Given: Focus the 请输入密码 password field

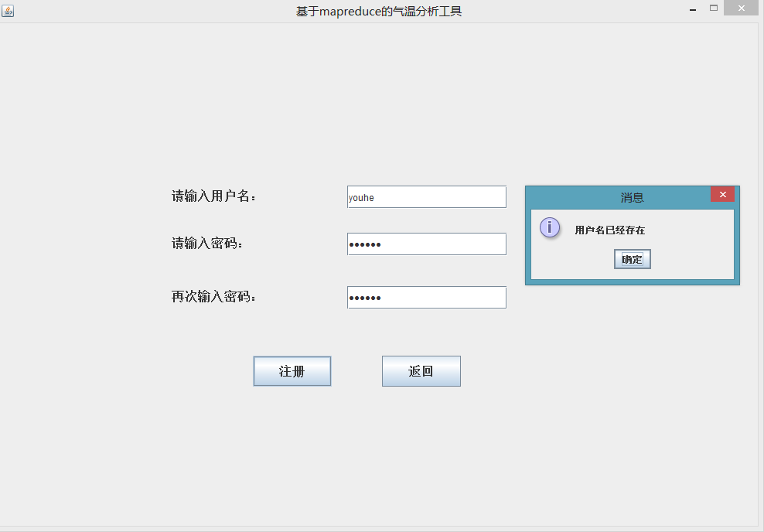Looking at the screenshot, I should [x=427, y=244].
